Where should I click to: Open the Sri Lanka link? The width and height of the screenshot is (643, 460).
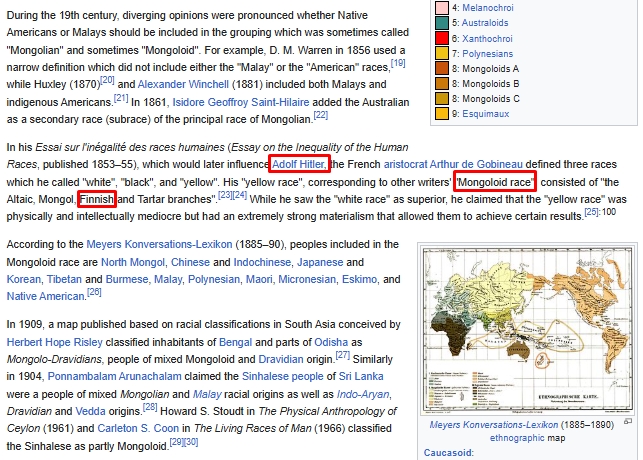[361, 376]
